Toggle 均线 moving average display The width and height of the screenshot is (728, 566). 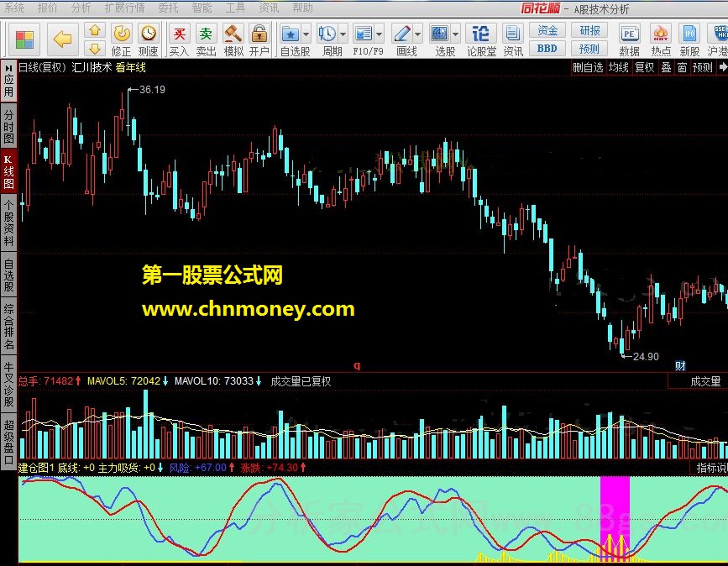[x=619, y=67]
